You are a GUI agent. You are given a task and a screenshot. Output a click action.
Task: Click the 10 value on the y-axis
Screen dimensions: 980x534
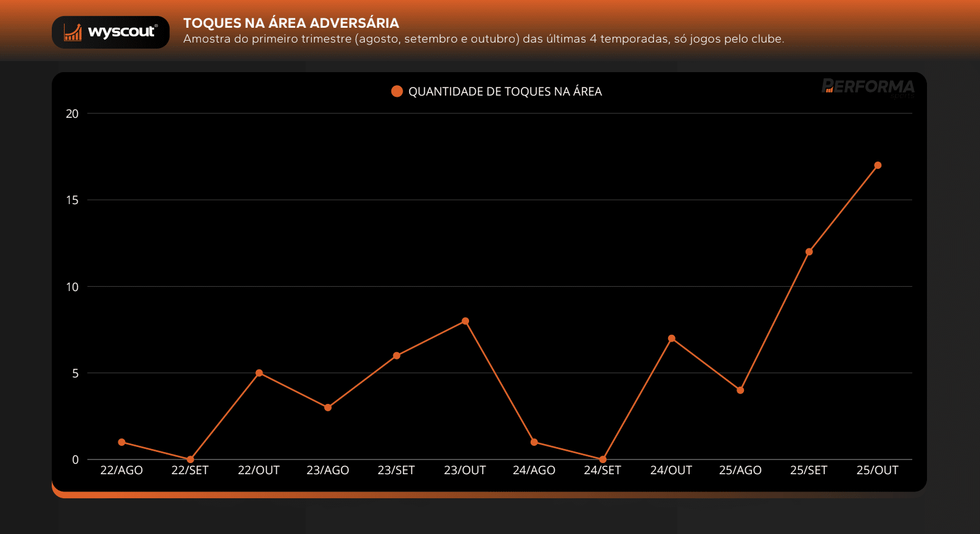click(72, 287)
